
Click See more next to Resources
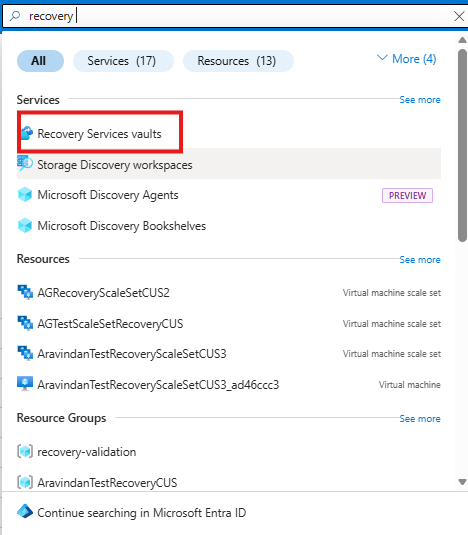(420, 260)
